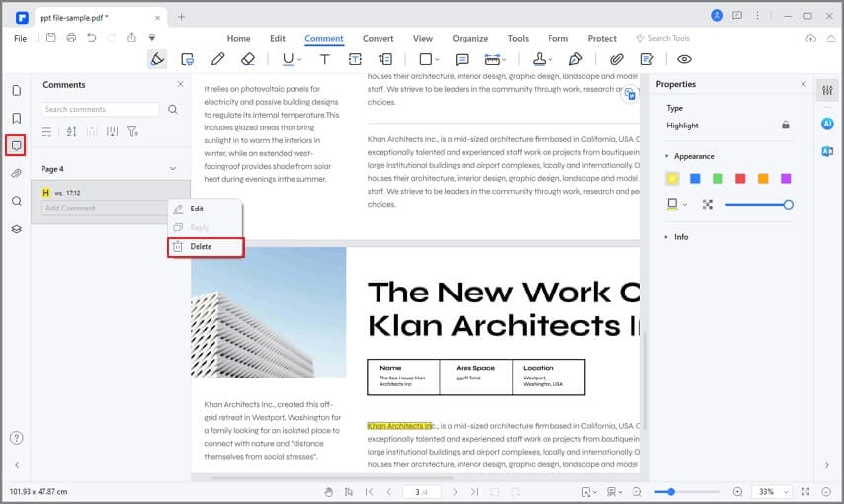Select the Pencil drawing tool

pos(217,59)
